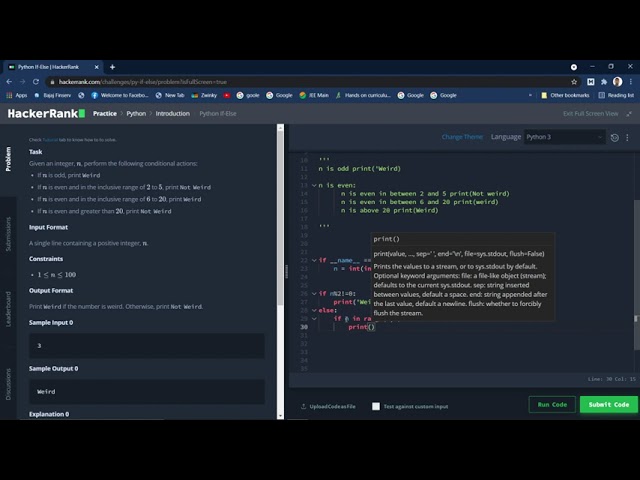
Task: Click the browser address bar
Action: click(310, 82)
